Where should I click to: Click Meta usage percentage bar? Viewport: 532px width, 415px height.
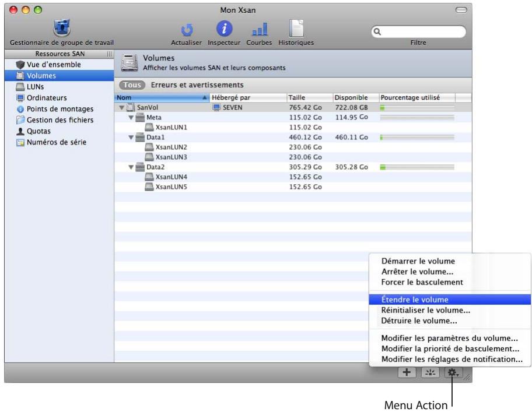pyautogui.click(x=417, y=118)
